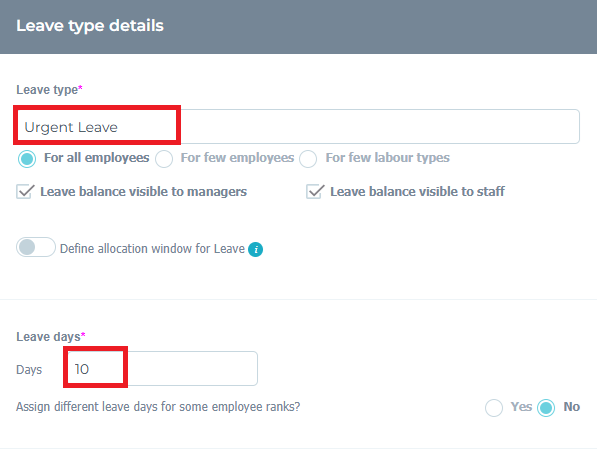This screenshot has width=597, height=469.
Task: Click 'Leave balance visible to staff' label
Action: click(x=417, y=191)
